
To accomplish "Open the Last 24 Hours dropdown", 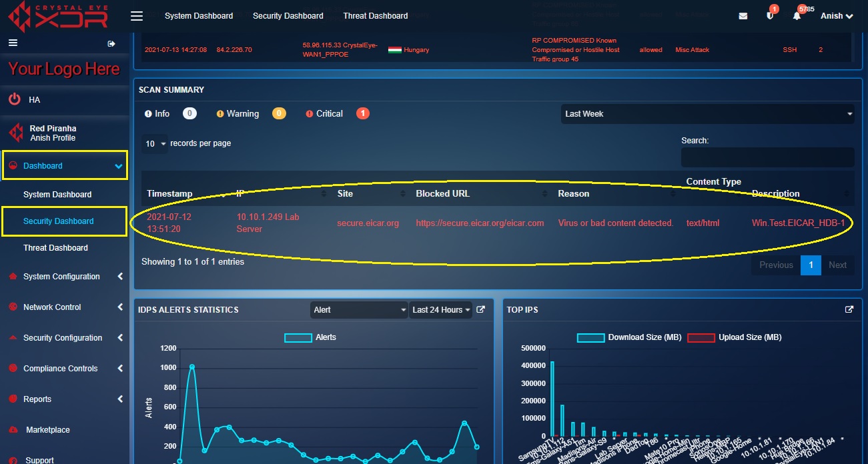I will point(441,310).
